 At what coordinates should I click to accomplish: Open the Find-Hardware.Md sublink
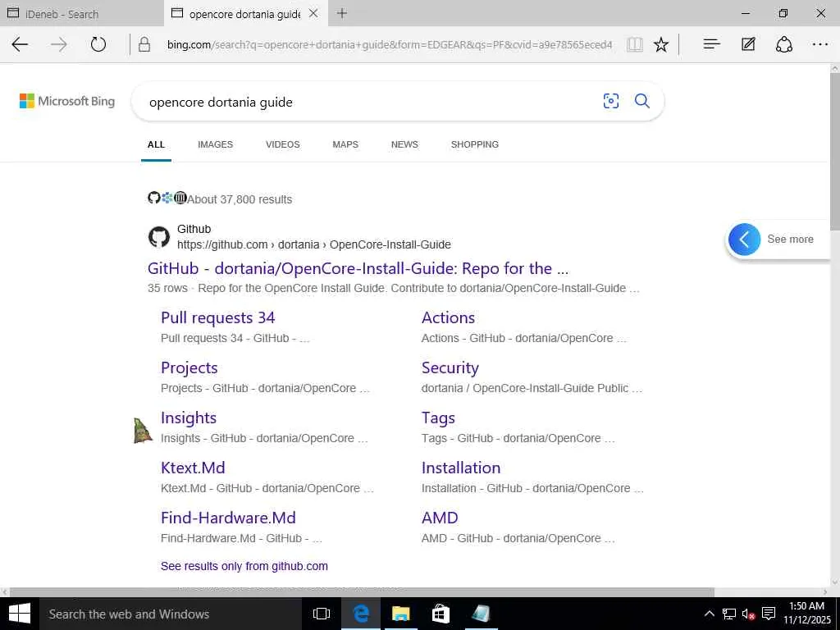click(x=228, y=518)
